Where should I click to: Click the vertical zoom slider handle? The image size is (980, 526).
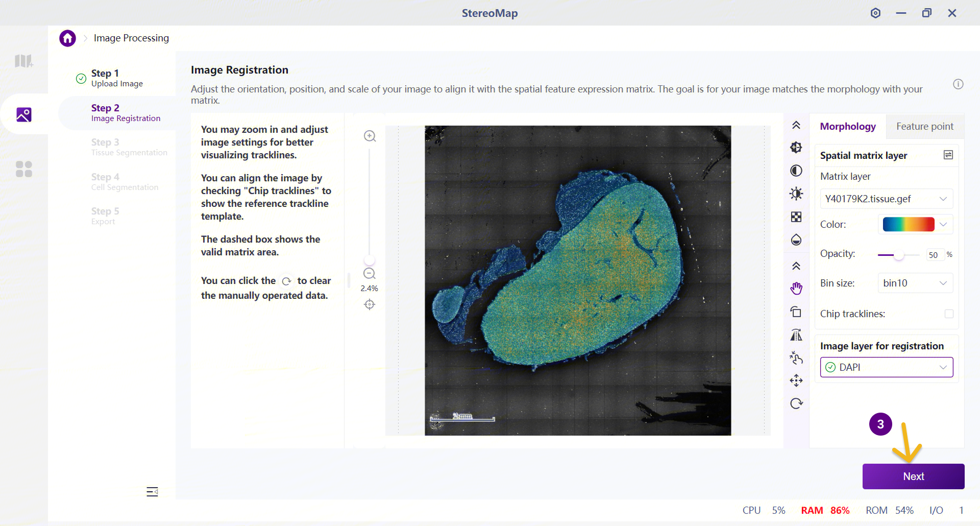(x=370, y=259)
